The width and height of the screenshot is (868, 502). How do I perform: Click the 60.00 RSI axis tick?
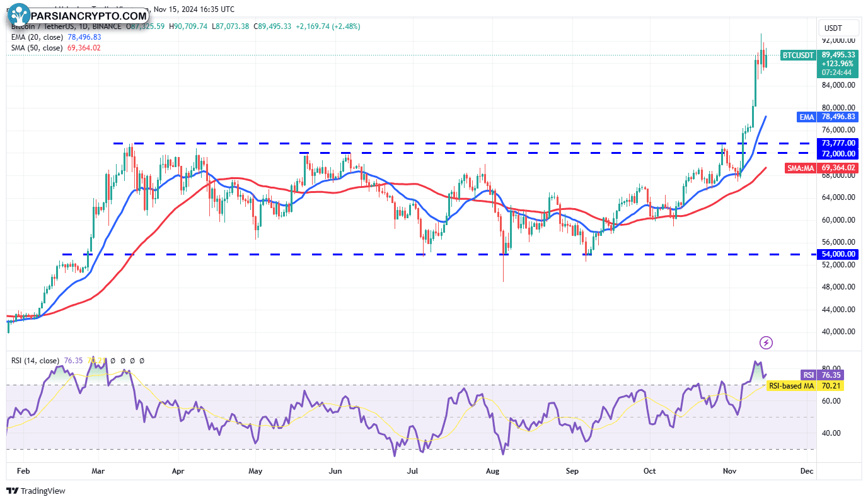click(830, 401)
